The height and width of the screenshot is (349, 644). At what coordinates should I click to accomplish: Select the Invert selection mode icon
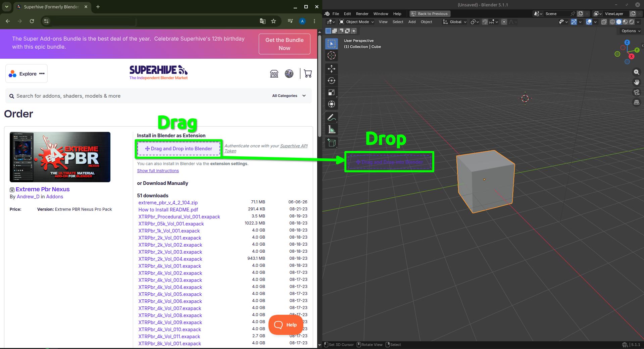347,31
